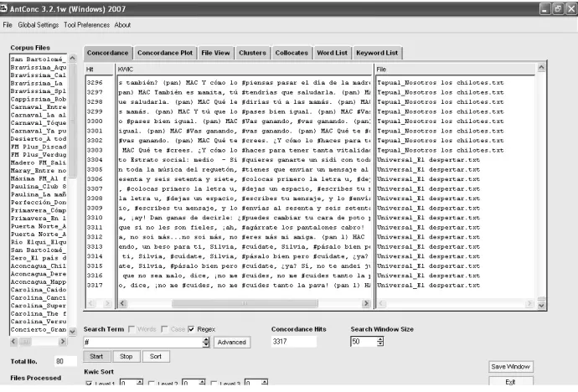The width and height of the screenshot is (578, 392).
Task: Select corpus file Zero_El pais d
Action: [39, 258]
